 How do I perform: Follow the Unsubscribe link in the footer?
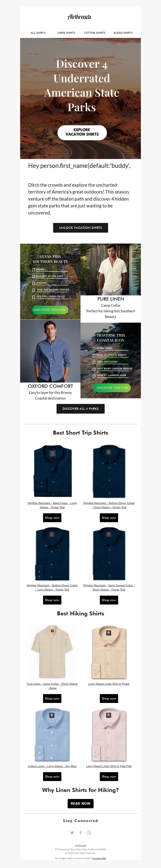99,858
